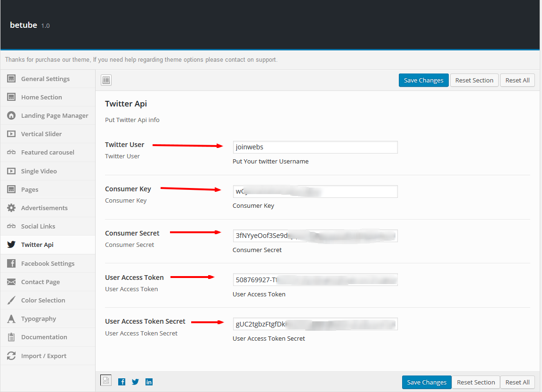Click the panel layout icon above Twitter Api
542x392 pixels.
click(106, 80)
